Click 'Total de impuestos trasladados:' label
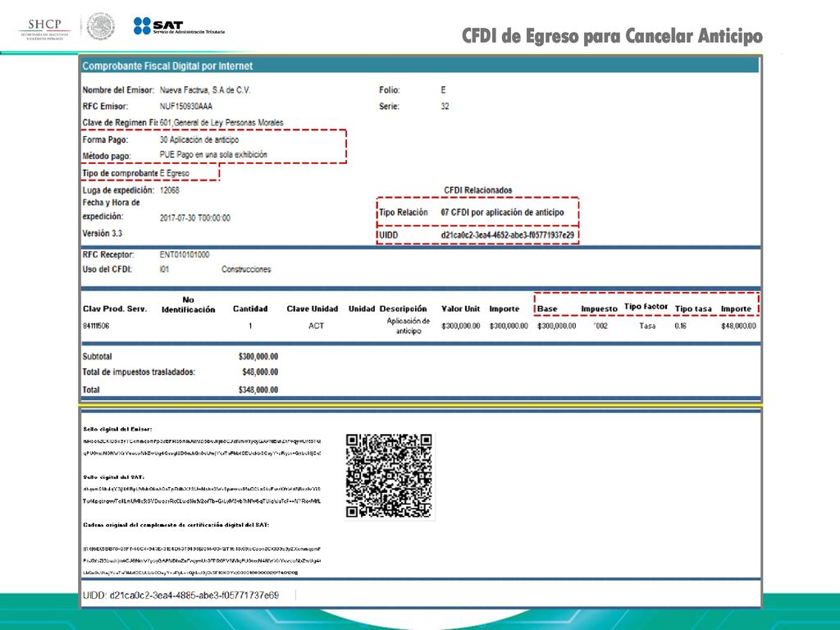This screenshot has height=630, width=840. click(x=139, y=372)
